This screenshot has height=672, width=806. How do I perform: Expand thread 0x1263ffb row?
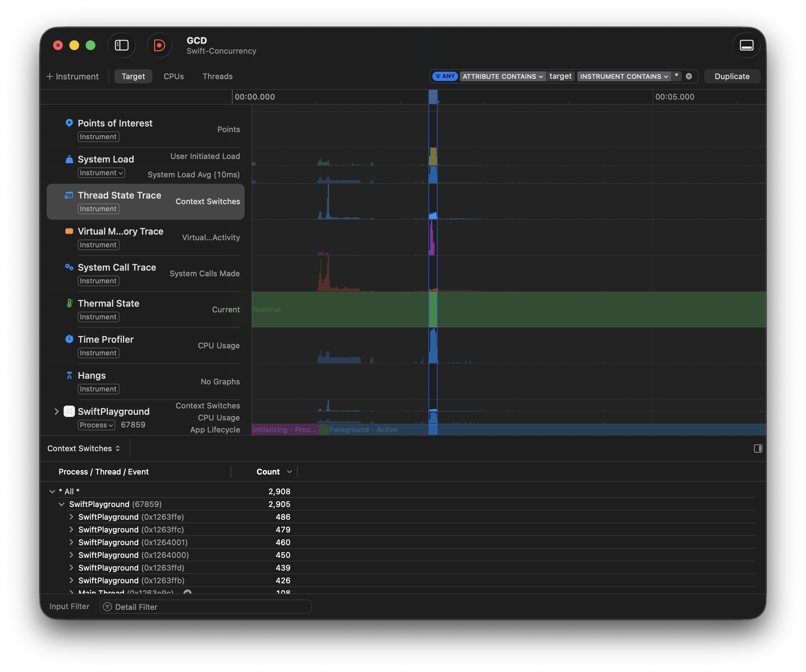[x=71, y=580]
